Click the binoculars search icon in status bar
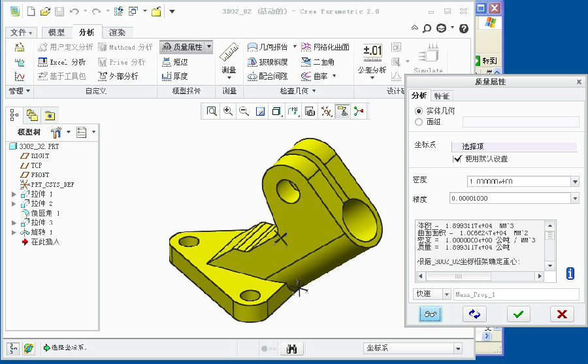The height and width of the screenshot is (364, 588). tap(292, 348)
